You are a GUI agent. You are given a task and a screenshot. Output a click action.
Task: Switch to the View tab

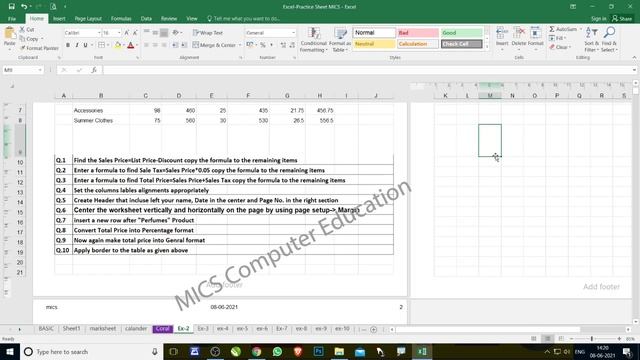[x=192, y=19]
